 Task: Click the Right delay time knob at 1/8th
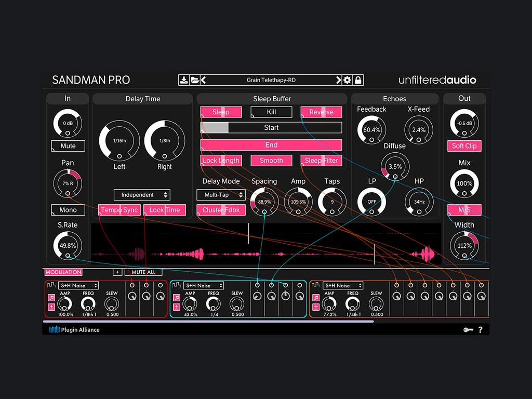click(x=165, y=140)
